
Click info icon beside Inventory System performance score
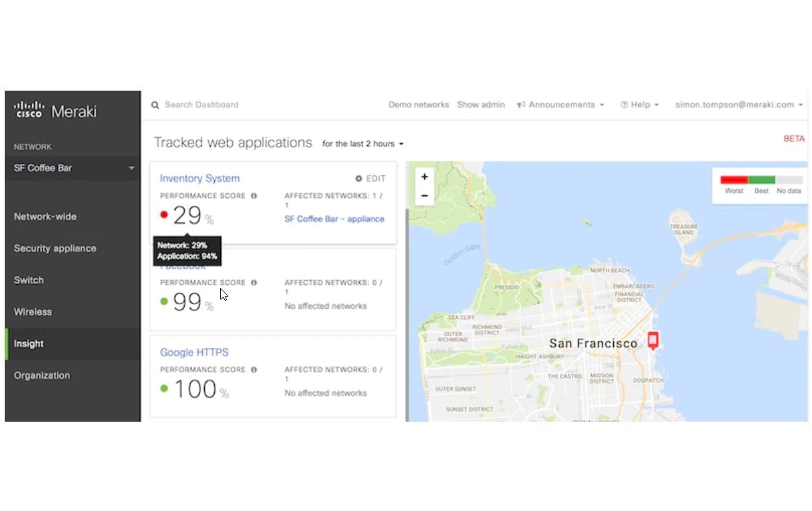point(254,196)
